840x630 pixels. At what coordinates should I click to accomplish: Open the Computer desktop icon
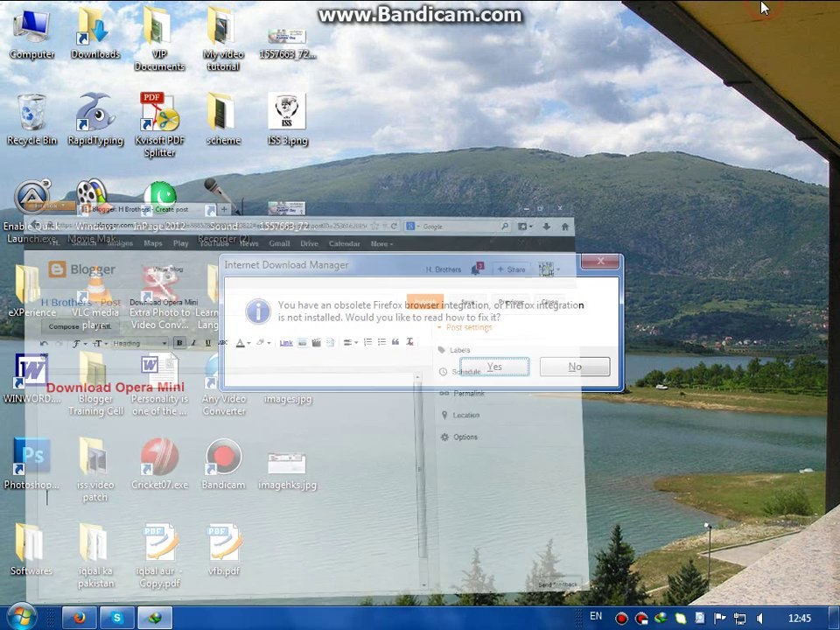[31, 34]
